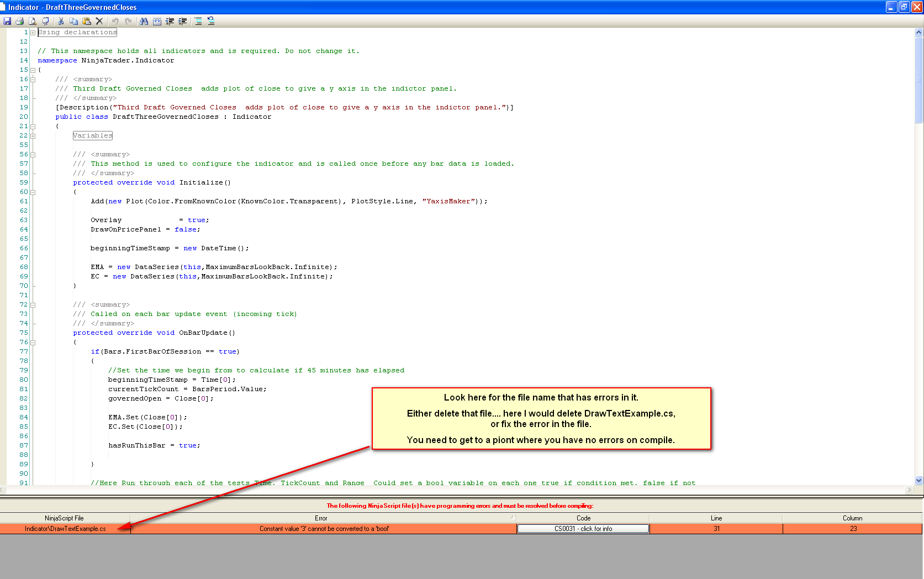The image size is (924, 579).
Task: Sort errors by the Error column header
Action: (323, 518)
